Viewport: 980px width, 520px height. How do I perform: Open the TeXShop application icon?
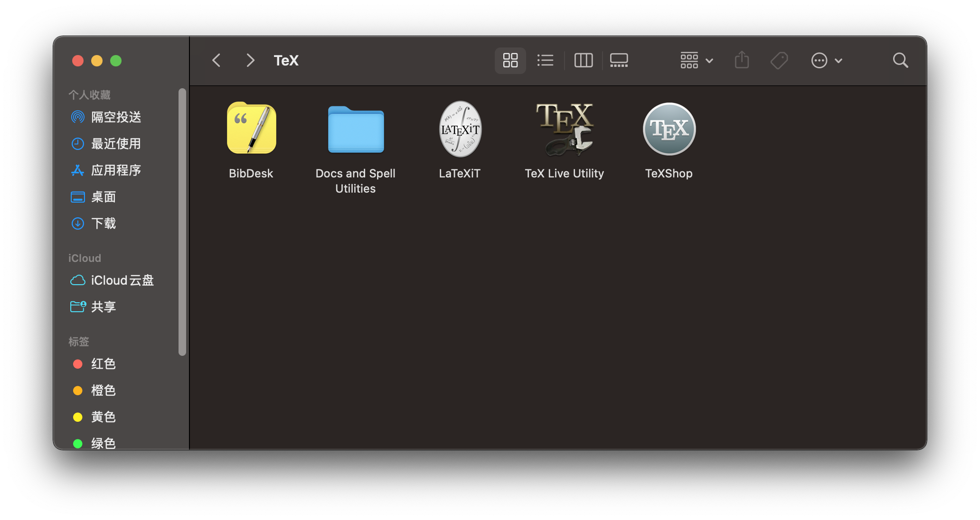click(x=669, y=129)
